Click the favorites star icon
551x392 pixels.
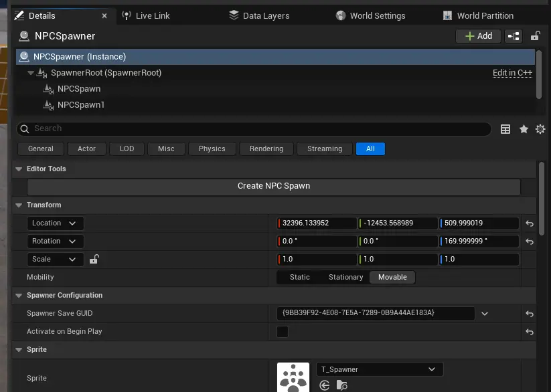coord(524,129)
